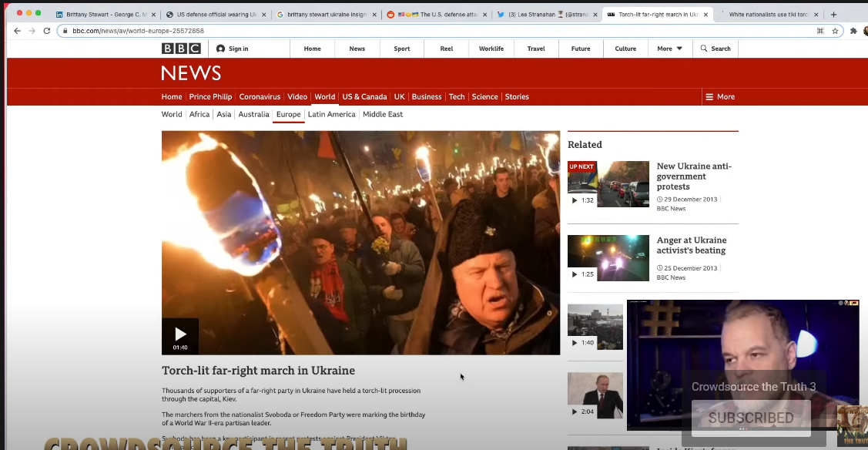Open Culture in the BBC top bar
This screenshot has height=450, width=868.
pos(625,49)
